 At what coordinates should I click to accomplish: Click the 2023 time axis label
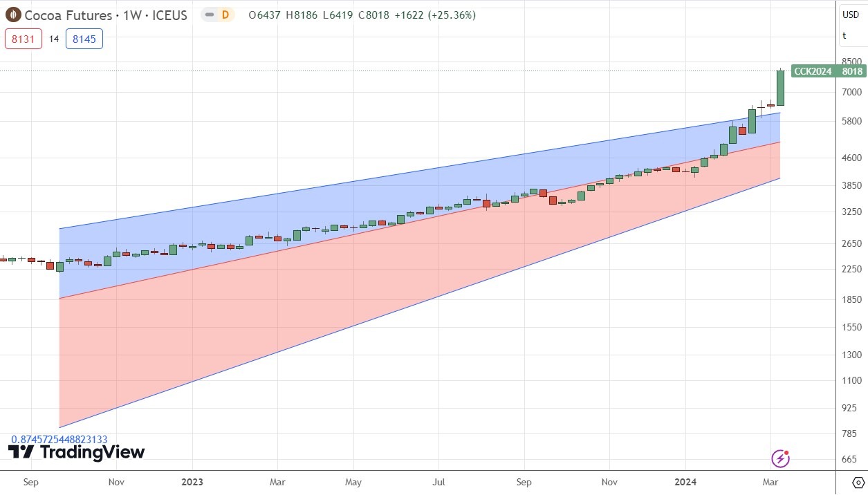coord(192,482)
